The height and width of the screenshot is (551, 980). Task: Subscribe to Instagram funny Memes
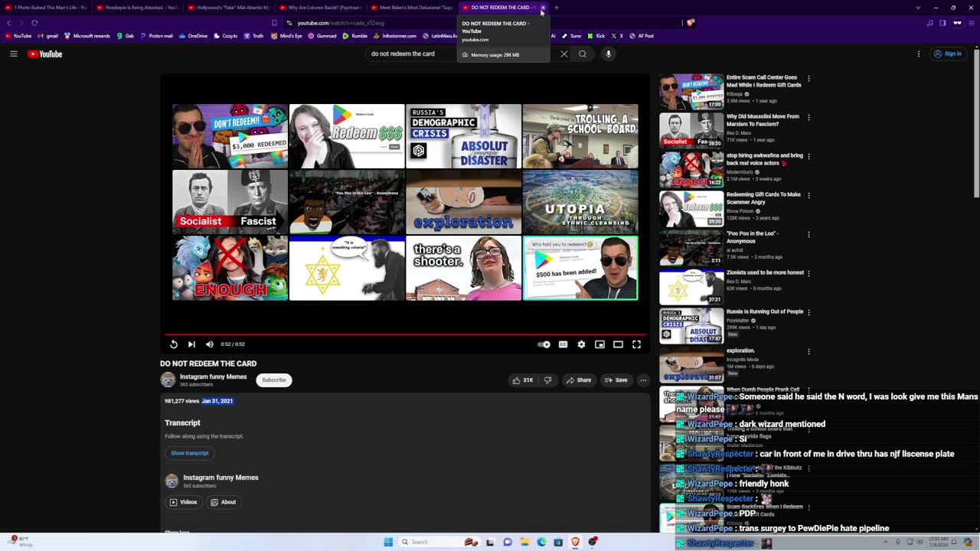point(273,380)
